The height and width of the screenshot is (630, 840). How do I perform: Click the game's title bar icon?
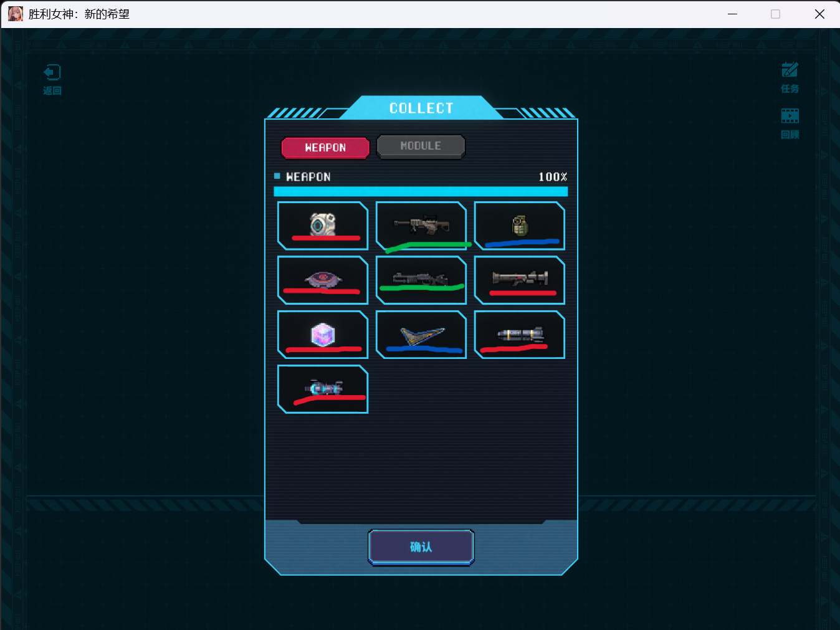pos(15,14)
